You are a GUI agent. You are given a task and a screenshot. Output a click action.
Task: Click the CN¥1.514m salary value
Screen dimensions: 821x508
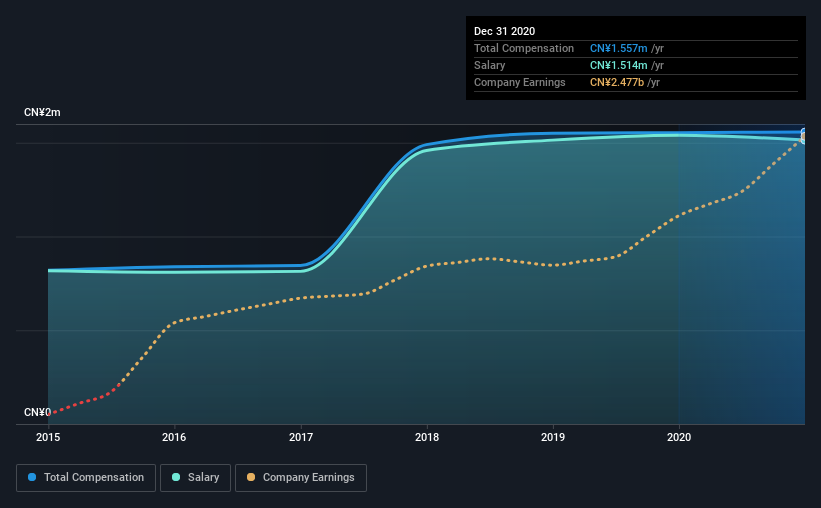point(618,65)
